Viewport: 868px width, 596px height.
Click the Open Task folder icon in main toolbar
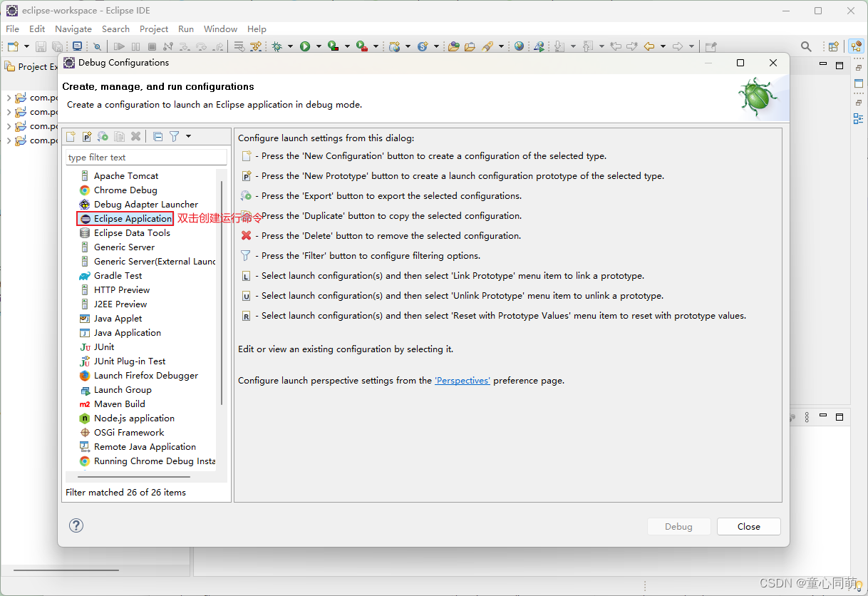point(470,46)
